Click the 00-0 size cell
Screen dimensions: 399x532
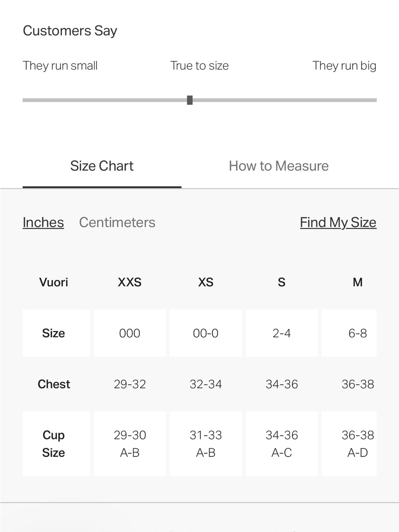(x=206, y=333)
